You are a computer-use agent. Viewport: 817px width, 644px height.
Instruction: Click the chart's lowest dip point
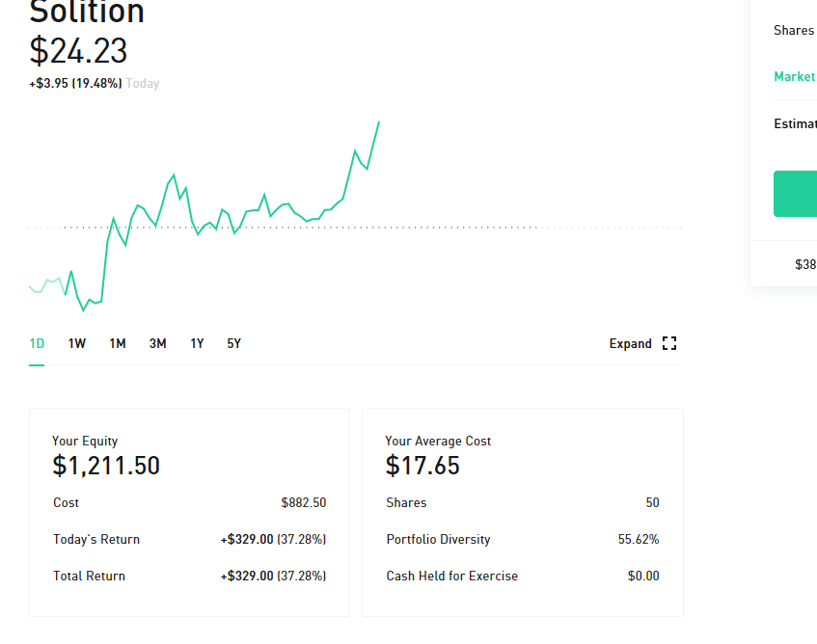click(x=83, y=310)
